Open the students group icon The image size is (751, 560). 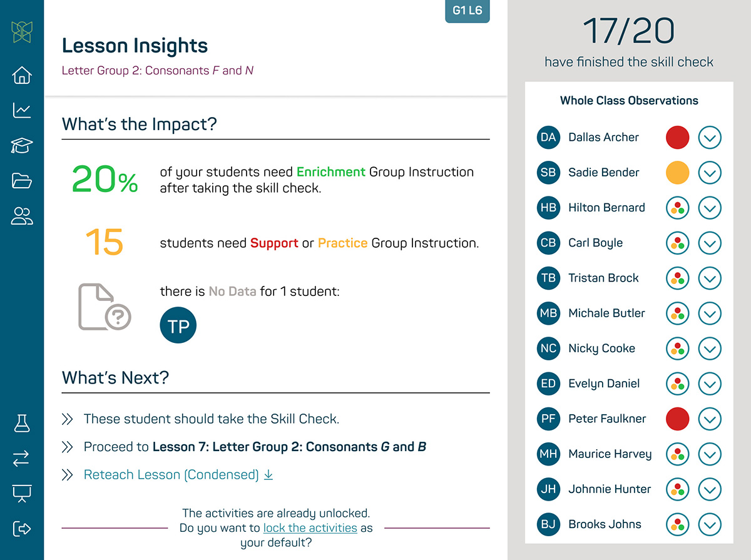[x=22, y=216]
